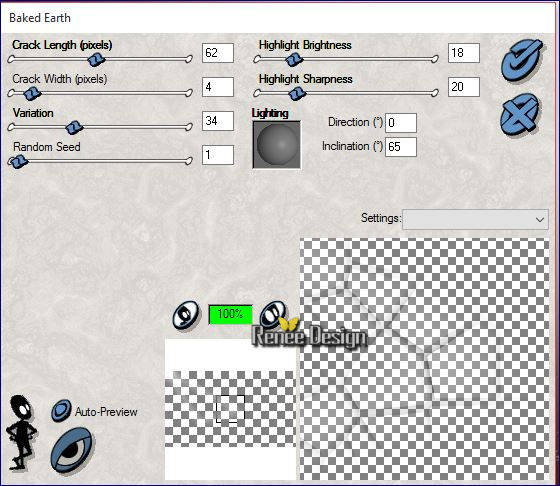Open the Settings dropdown
The width and height of the screenshot is (560, 486).
[x=475, y=219]
